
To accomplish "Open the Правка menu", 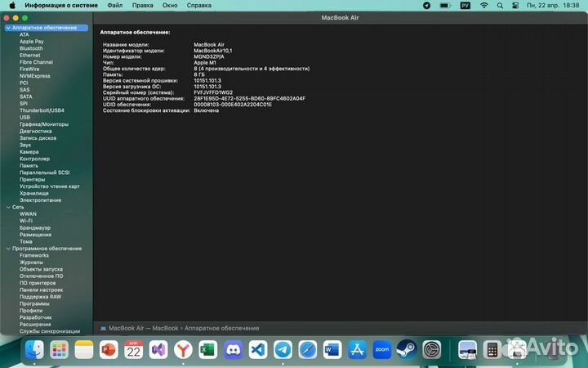I will 142,5.
